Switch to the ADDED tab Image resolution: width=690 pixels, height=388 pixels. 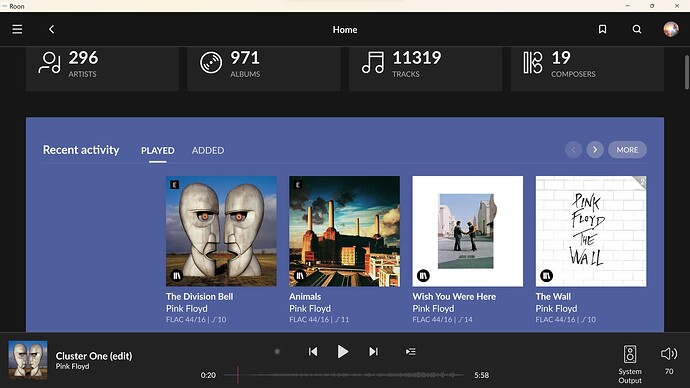click(208, 150)
